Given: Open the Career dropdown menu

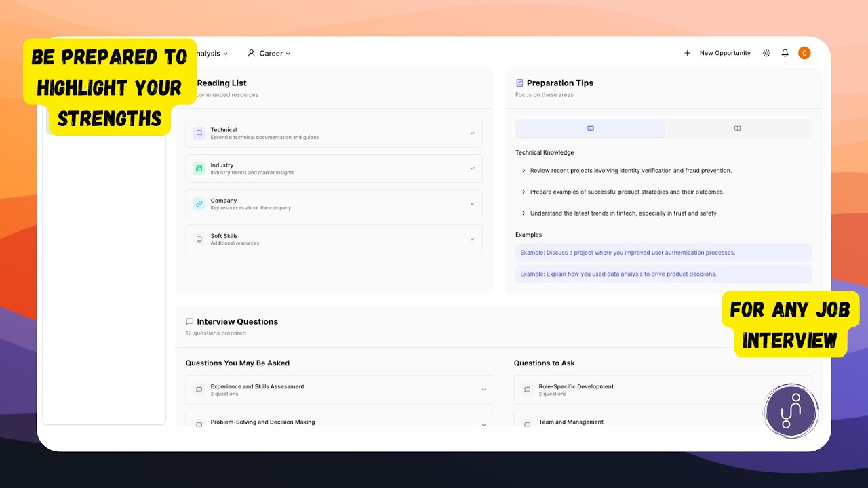Looking at the screenshot, I should [x=269, y=53].
